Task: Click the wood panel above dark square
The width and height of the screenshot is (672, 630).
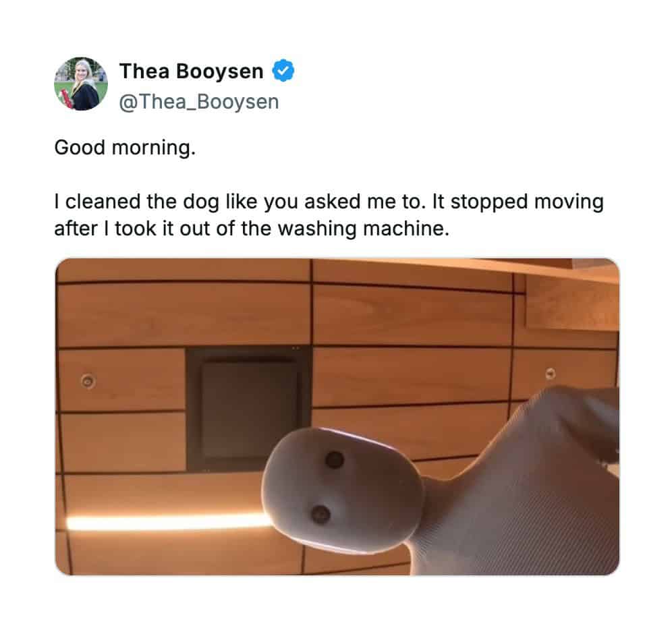Action: [x=184, y=315]
